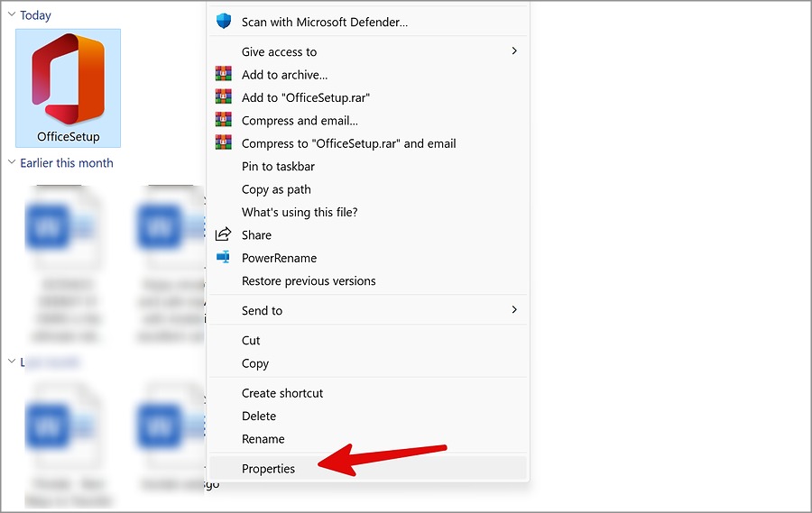Select Create shortcut
The width and height of the screenshot is (812, 513).
(368, 393)
